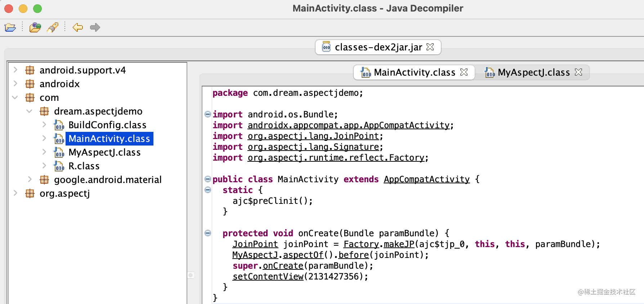Click the class icon on MyAspectJ.class tab
This screenshot has height=304, width=644.
[x=489, y=72]
